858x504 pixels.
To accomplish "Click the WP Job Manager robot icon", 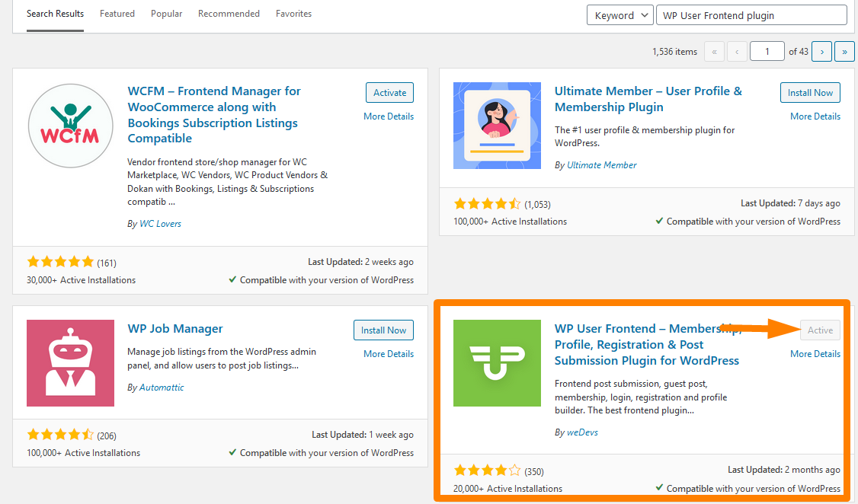I will pyautogui.click(x=71, y=363).
